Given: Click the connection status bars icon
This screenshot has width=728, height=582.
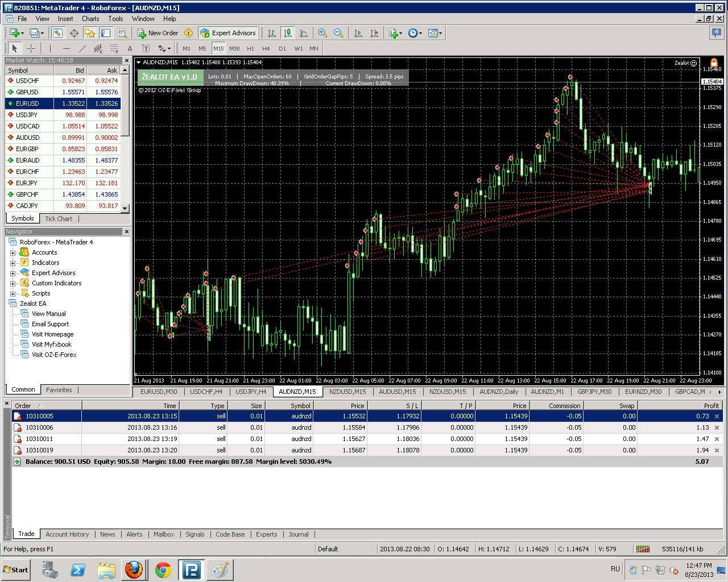Looking at the screenshot, I should pyautogui.click(x=643, y=549).
